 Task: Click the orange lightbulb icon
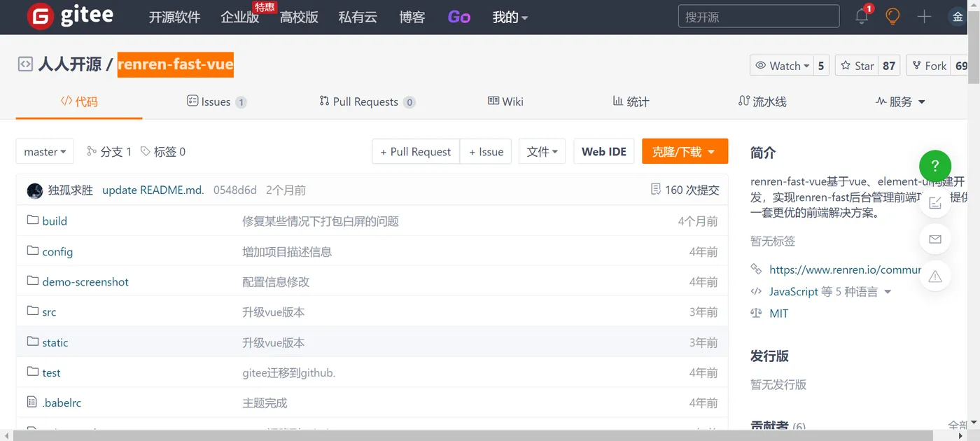click(892, 16)
